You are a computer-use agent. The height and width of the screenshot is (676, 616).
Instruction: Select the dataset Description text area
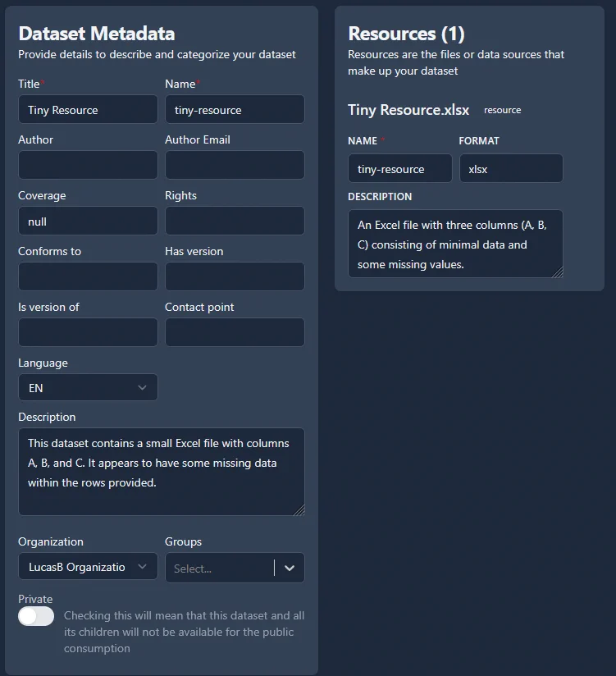point(162,470)
